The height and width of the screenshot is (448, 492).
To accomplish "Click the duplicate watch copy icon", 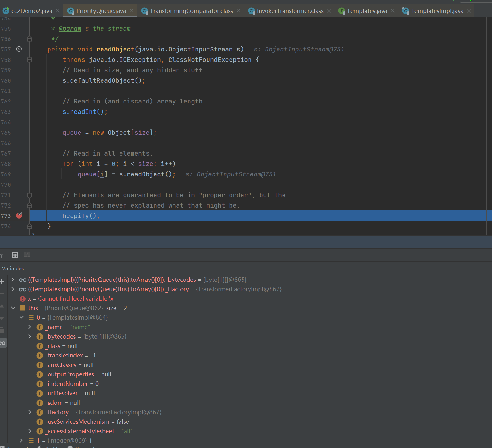I will click(2, 331).
